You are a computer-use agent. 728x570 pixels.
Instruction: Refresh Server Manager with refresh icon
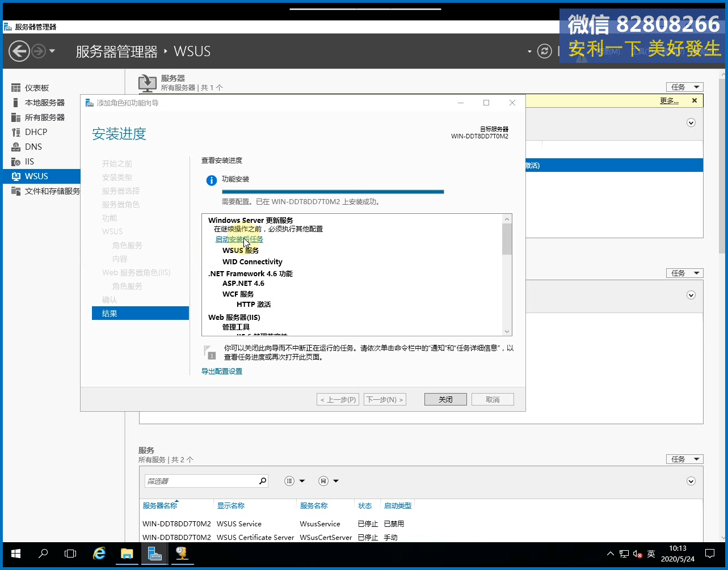click(x=545, y=52)
